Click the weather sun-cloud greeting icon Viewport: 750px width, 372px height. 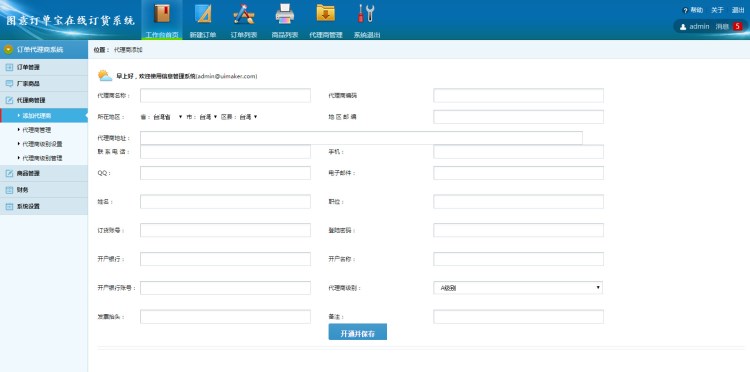pyautogui.click(x=105, y=76)
